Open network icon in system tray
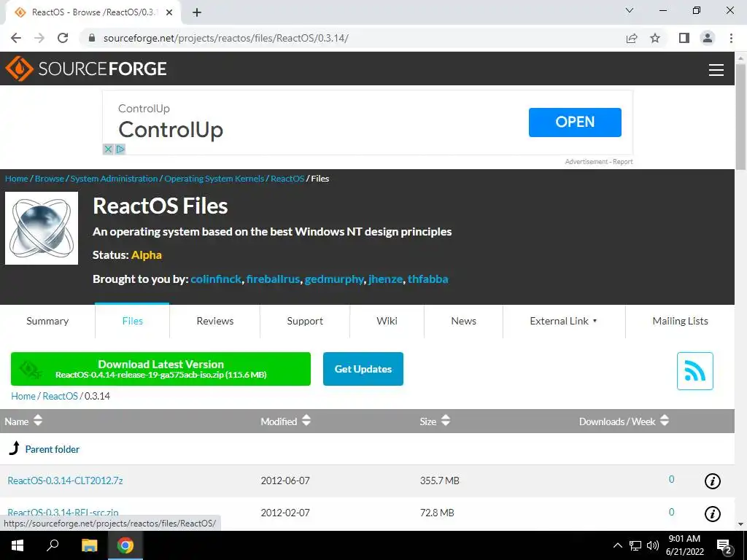This screenshot has height=560, width=747. pos(635,545)
